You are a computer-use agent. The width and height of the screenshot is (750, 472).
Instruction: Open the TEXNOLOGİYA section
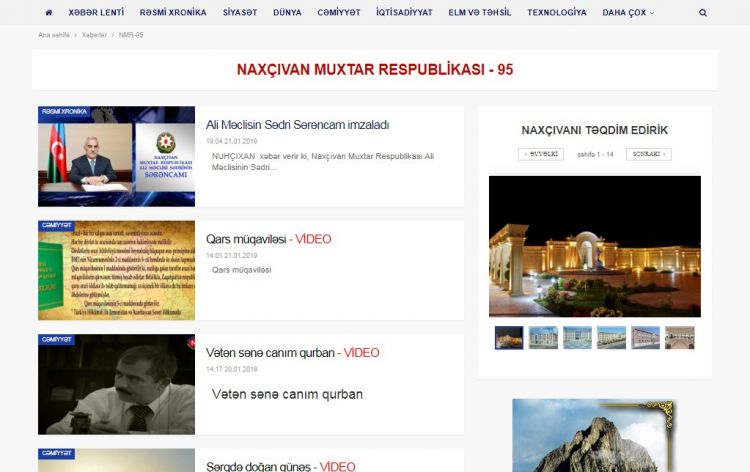pos(557,13)
